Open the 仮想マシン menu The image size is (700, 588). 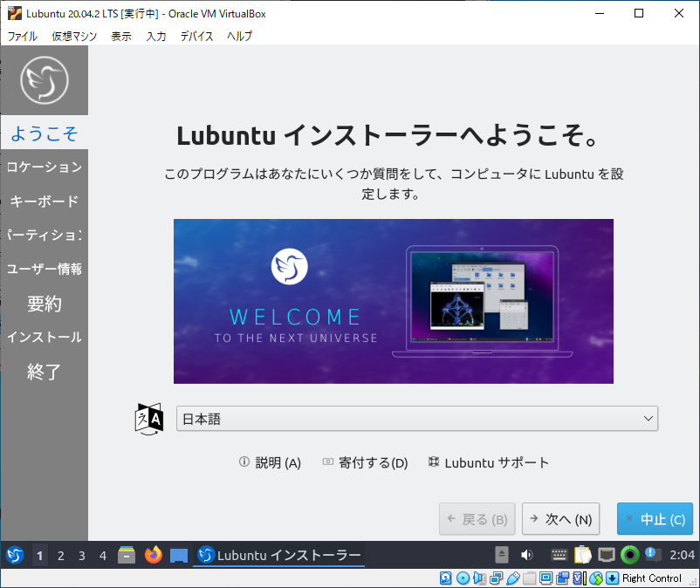pos(74,36)
